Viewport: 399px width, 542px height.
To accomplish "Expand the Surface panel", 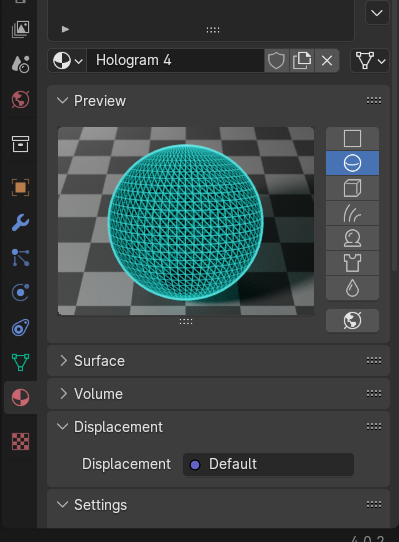I will tap(63, 361).
